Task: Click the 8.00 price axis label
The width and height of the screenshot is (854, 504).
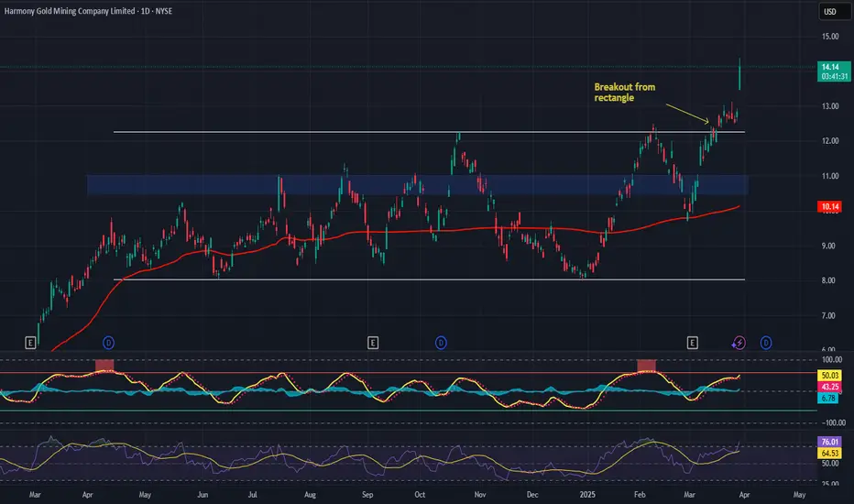Action: [x=828, y=280]
